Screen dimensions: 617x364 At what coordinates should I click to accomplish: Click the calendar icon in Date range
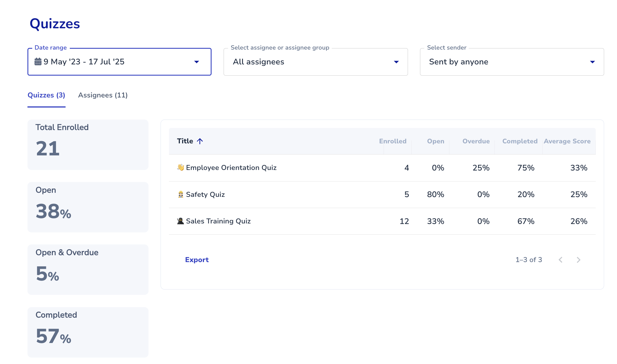pyautogui.click(x=38, y=62)
